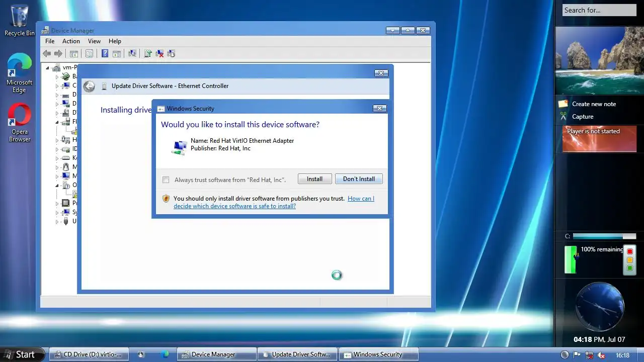Open the Action menu in Device Manager
The image size is (644, 362).
pyautogui.click(x=71, y=41)
